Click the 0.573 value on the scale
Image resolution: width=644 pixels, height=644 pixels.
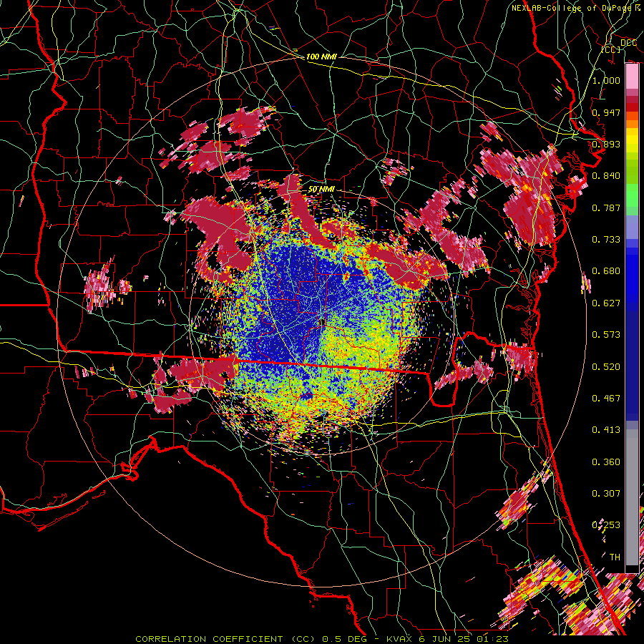pyautogui.click(x=606, y=335)
